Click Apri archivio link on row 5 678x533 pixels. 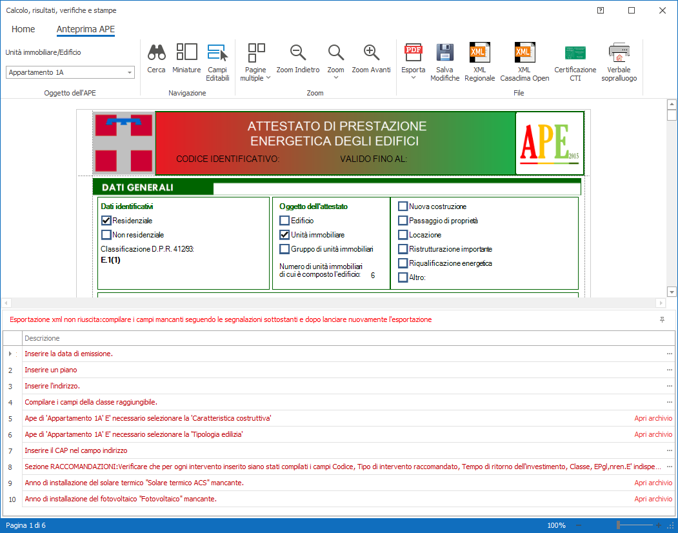pyautogui.click(x=652, y=418)
